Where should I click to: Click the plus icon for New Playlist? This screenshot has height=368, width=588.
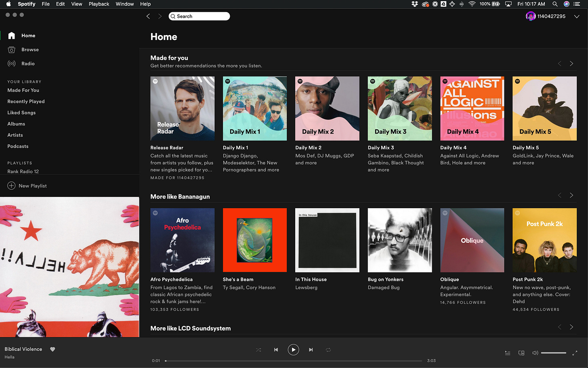pos(11,186)
